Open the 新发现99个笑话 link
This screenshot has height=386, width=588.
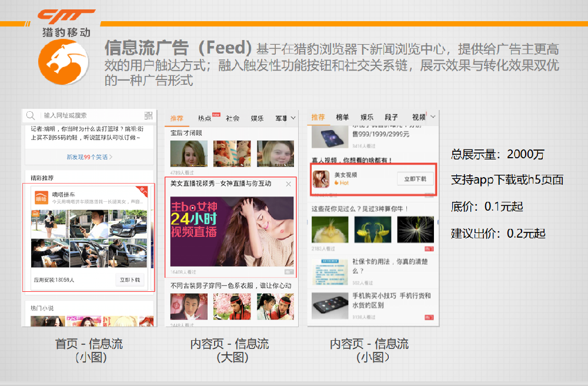[88, 157]
